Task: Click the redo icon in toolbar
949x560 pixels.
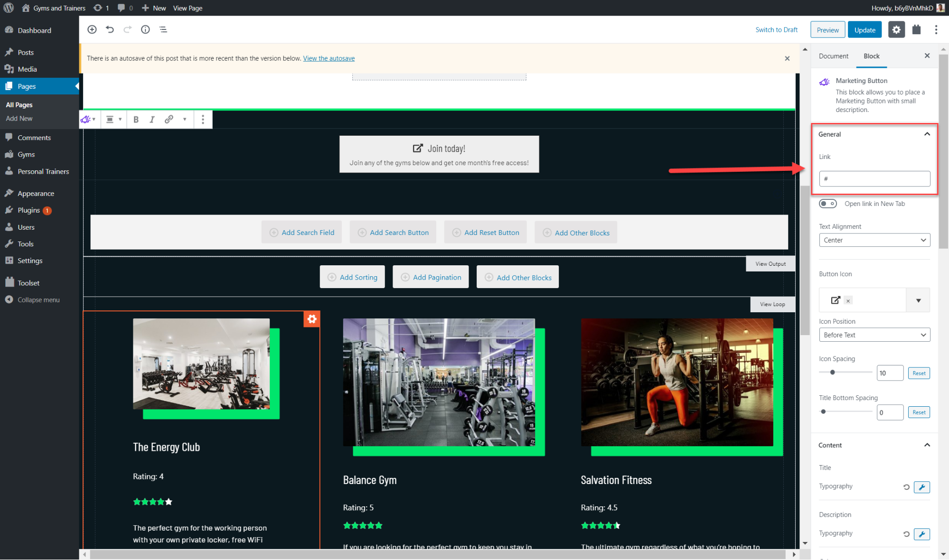Action: click(x=127, y=29)
